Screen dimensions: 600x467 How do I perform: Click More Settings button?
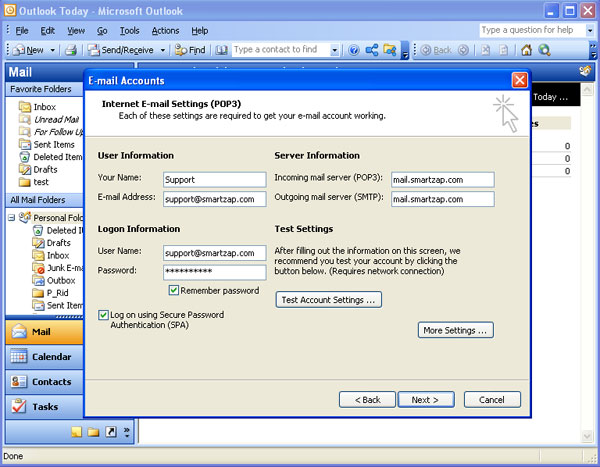[456, 330]
